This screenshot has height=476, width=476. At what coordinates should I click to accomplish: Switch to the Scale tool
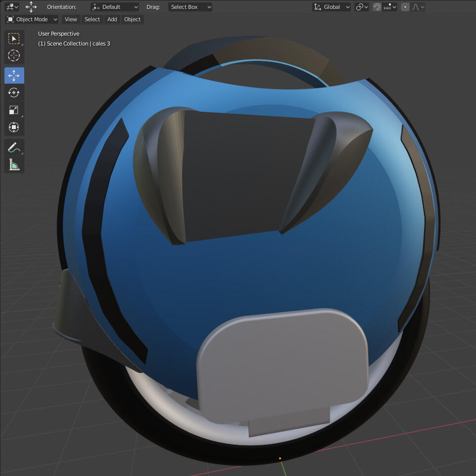tap(14, 110)
